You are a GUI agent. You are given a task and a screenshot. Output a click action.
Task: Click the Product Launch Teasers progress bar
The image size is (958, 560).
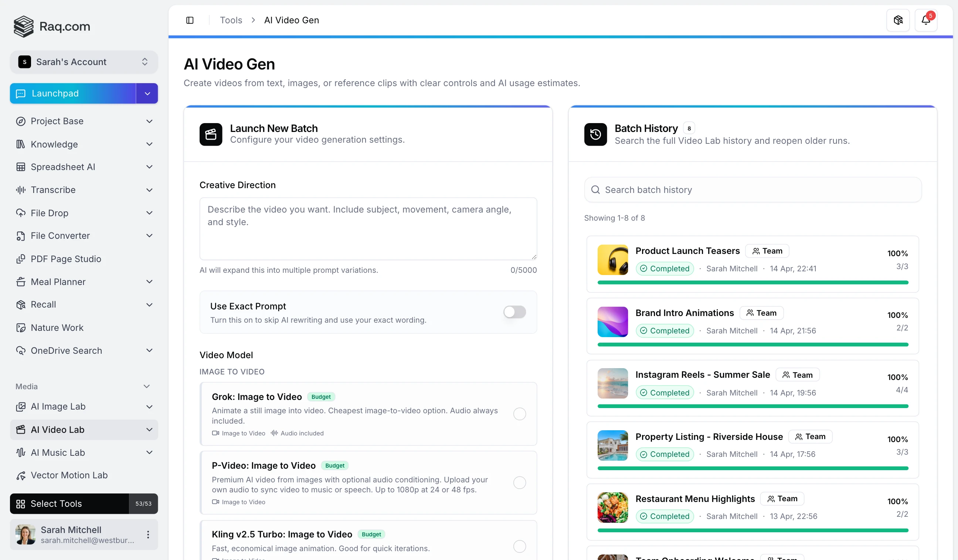[x=753, y=283]
